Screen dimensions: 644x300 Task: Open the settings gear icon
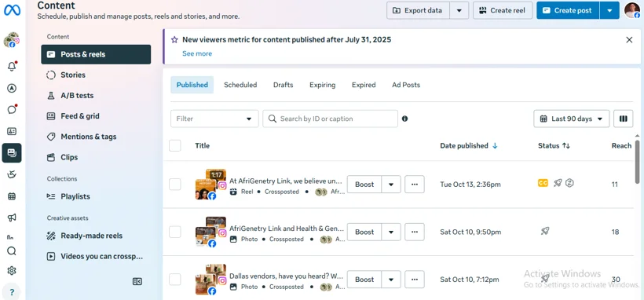[12, 271]
